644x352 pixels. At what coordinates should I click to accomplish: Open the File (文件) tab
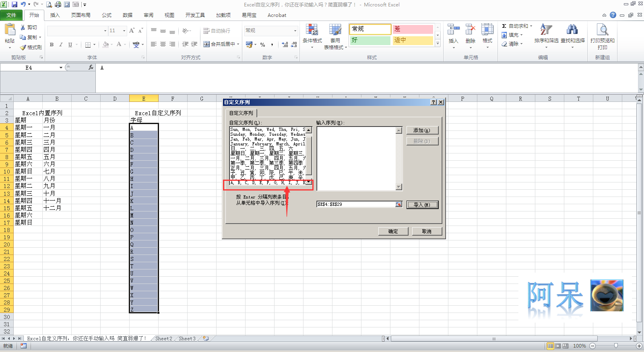click(x=11, y=15)
